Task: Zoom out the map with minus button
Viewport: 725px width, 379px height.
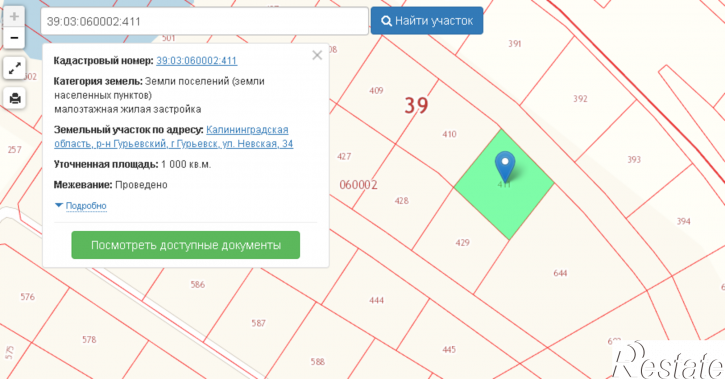Action: click(14, 38)
